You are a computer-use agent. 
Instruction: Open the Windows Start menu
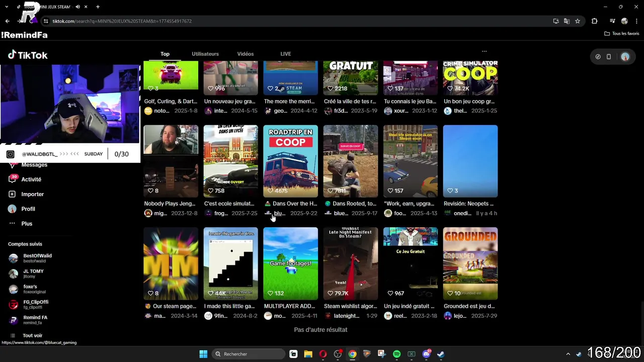203,354
